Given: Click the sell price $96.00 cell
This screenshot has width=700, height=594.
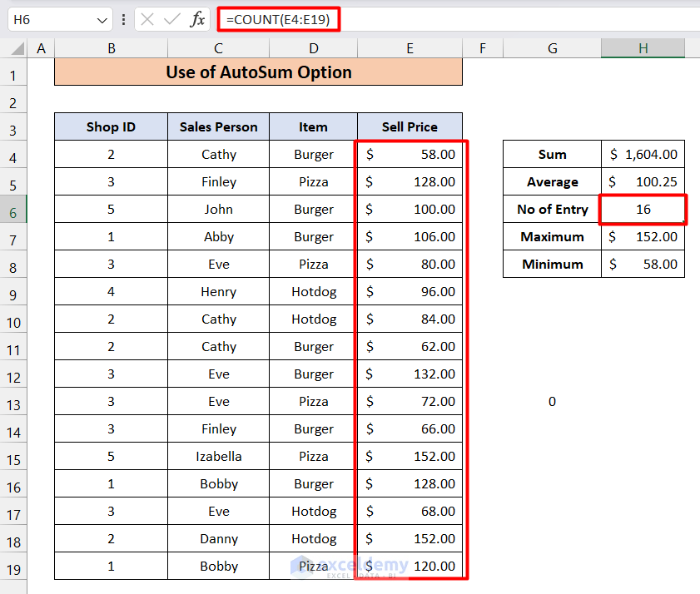Looking at the screenshot, I should [x=410, y=291].
